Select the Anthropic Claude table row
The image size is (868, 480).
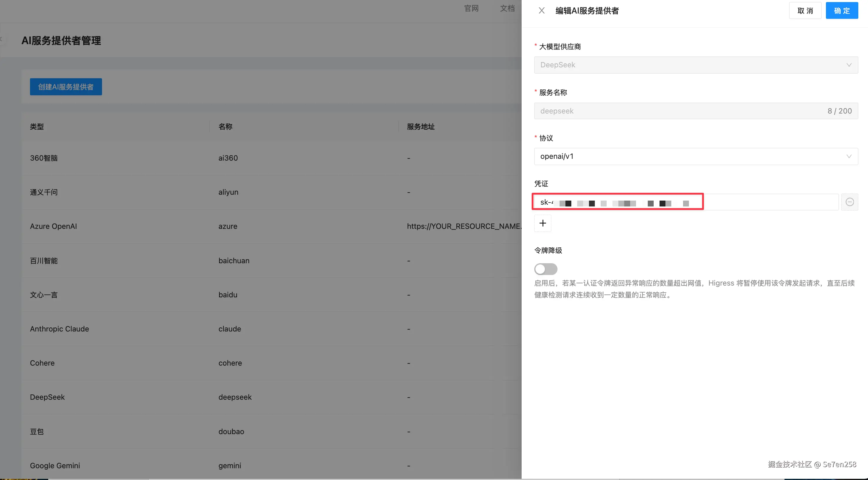[x=59, y=329]
